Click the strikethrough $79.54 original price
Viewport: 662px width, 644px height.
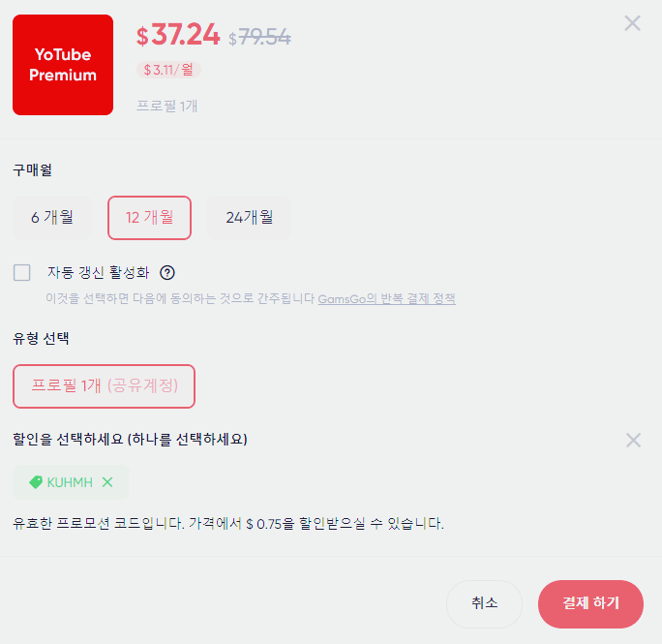pos(259,37)
